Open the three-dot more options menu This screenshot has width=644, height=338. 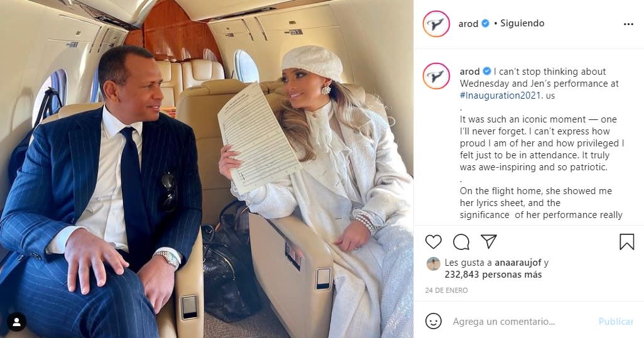click(x=628, y=25)
